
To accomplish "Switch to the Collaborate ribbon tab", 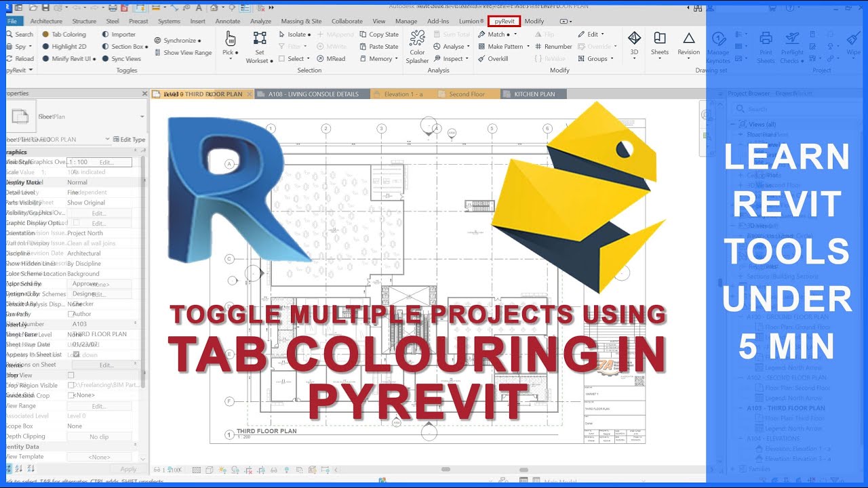I will (x=347, y=21).
